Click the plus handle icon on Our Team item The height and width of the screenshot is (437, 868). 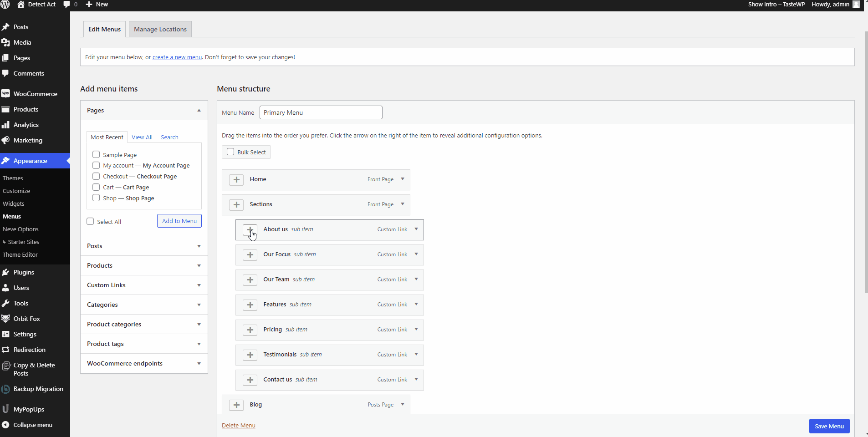[250, 280]
